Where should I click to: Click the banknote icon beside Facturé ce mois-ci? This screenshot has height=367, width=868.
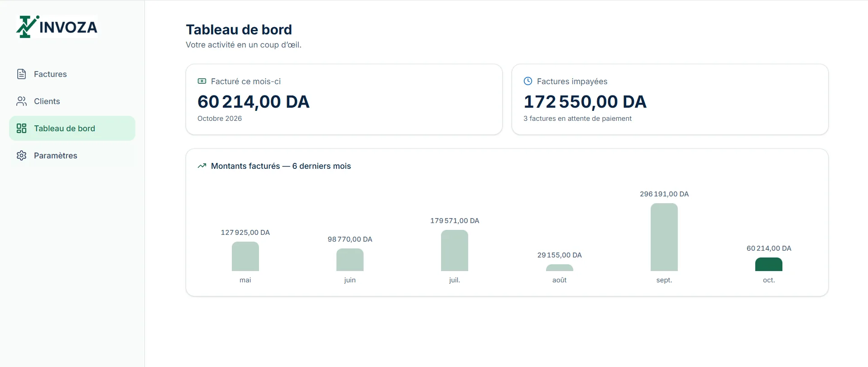[x=202, y=81]
